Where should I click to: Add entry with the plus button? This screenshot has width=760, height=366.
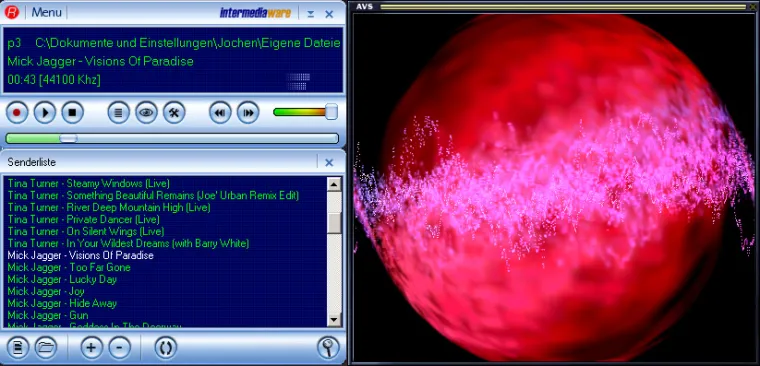click(x=92, y=347)
